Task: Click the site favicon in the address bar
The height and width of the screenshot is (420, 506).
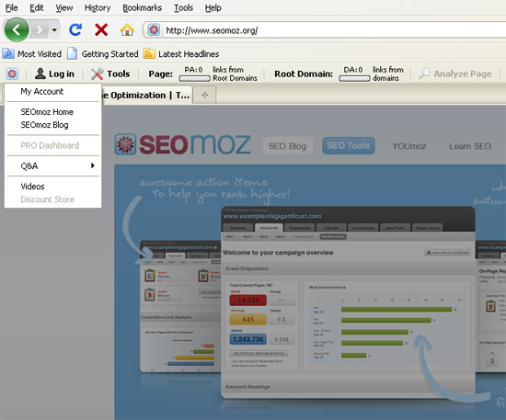Action: click(154, 30)
